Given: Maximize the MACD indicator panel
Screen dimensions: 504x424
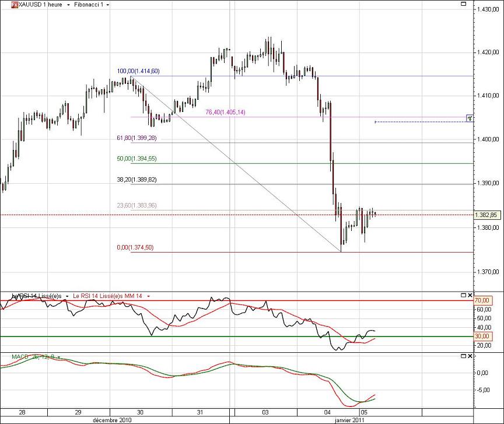Looking at the screenshot, I should (x=463, y=356).
